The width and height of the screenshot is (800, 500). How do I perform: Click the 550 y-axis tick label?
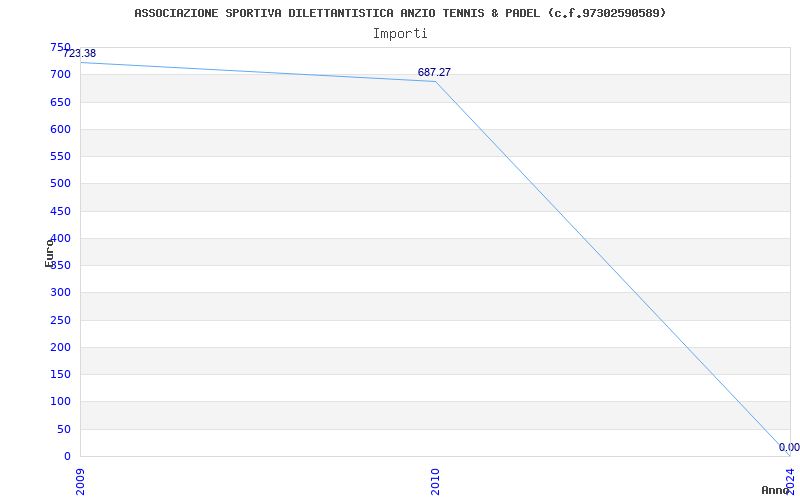pyautogui.click(x=60, y=157)
